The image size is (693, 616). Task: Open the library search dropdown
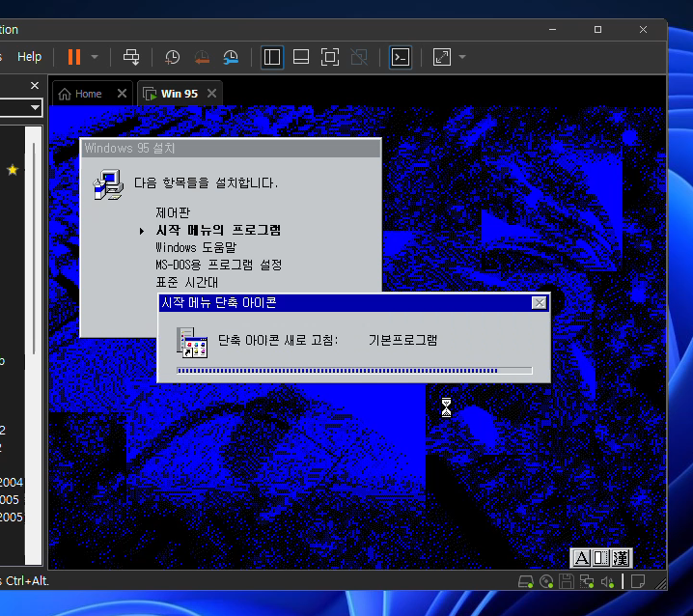tap(35, 107)
